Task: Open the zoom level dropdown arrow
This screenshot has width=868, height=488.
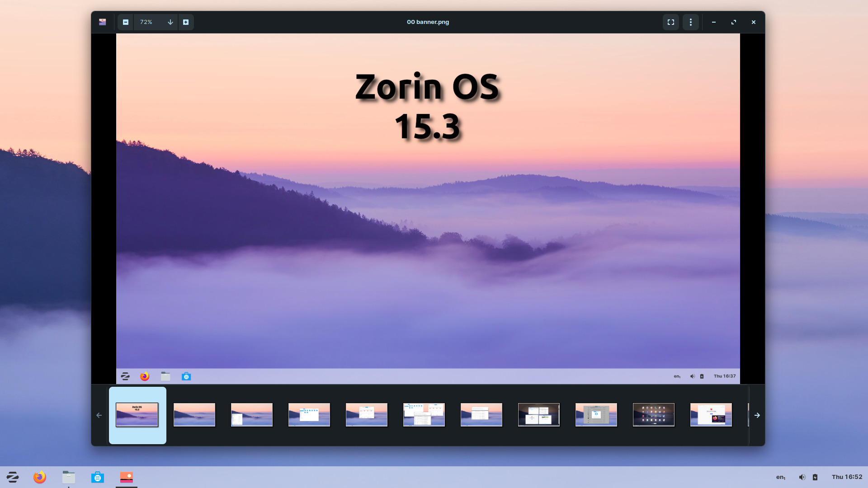Action: (x=170, y=22)
